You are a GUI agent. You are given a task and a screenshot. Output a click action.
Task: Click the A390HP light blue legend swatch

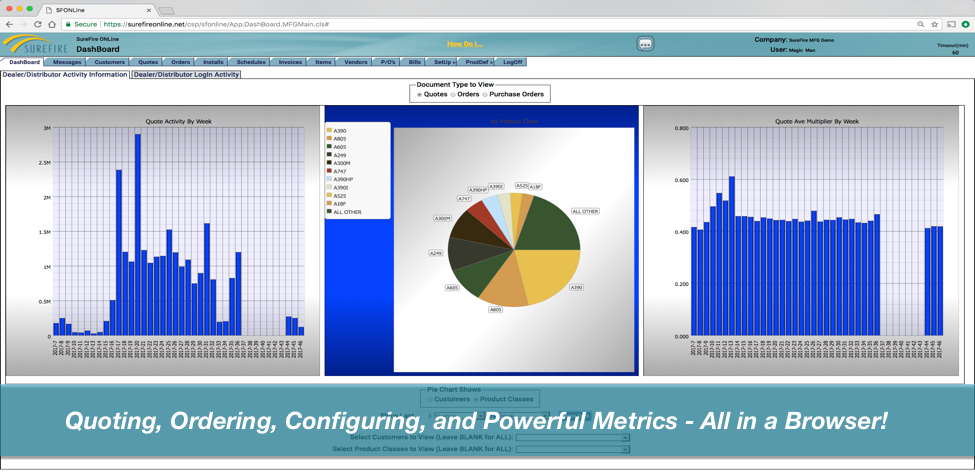coord(329,179)
